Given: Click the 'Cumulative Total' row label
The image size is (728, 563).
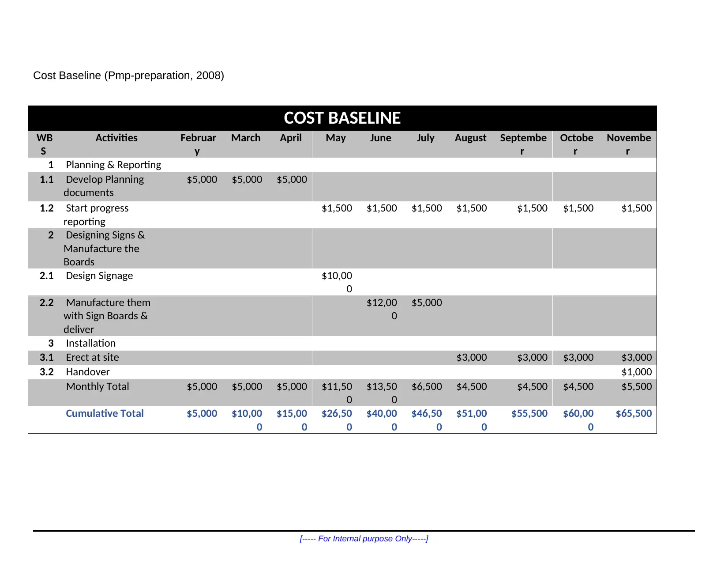Looking at the screenshot, I should 105,413.
